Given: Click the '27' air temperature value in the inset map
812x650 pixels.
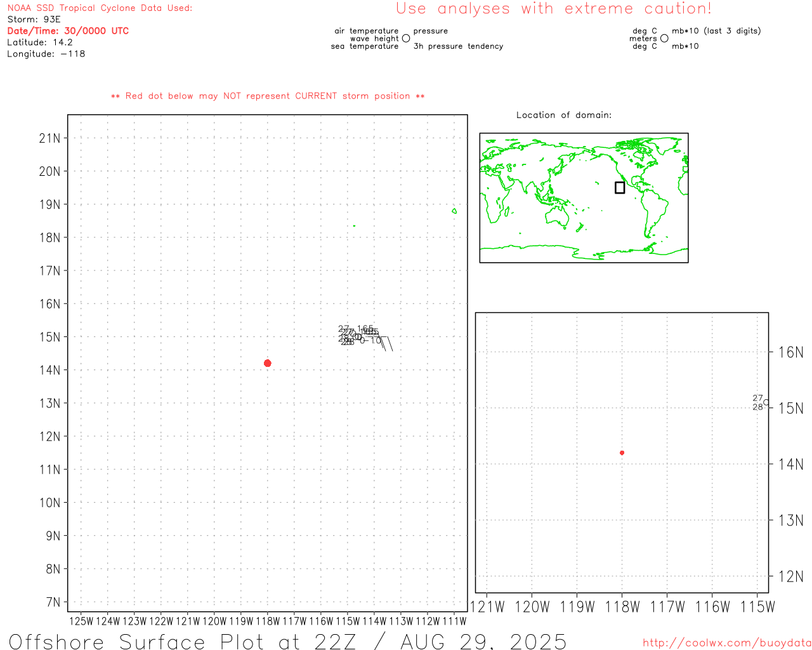Looking at the screenshot, I should pos(757,398).
